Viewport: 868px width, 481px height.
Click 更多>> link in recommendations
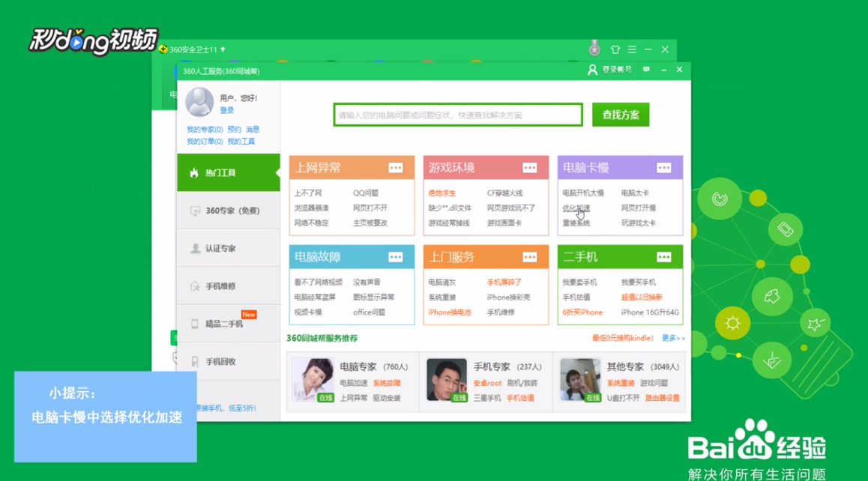(673, 338)
